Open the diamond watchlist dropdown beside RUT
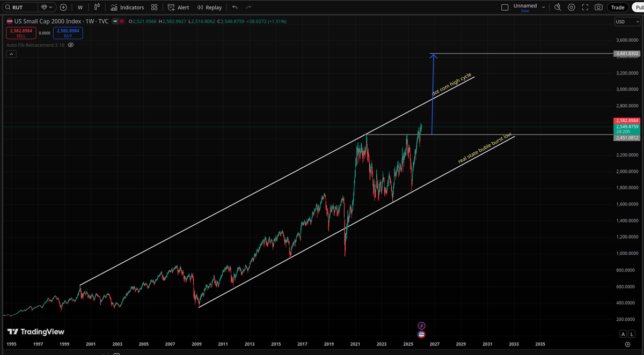 47,8
